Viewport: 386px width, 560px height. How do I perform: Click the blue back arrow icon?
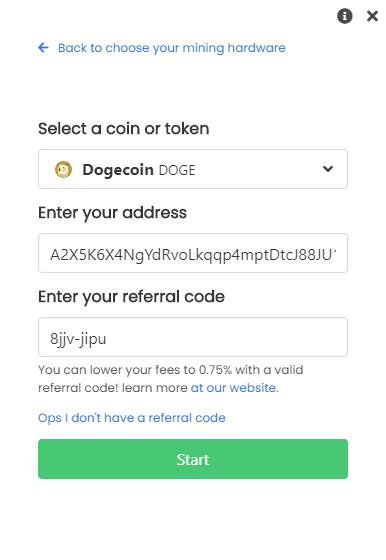[43, 48]
